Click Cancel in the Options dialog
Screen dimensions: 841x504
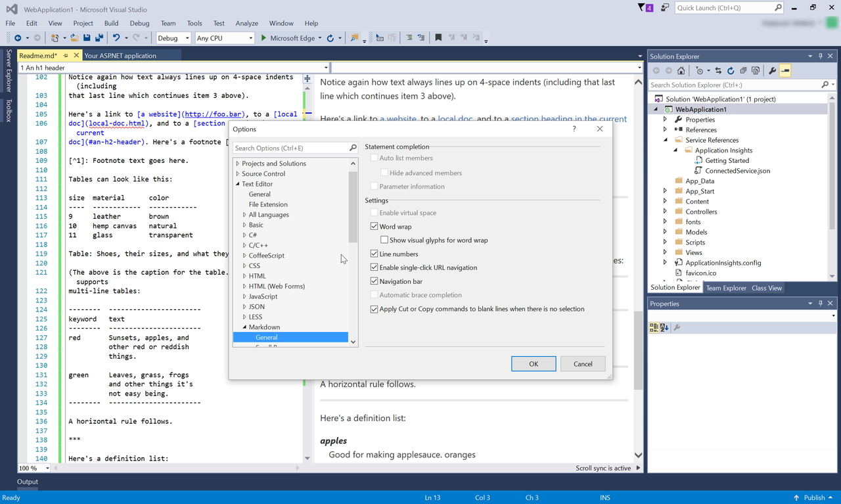(583, 364)
